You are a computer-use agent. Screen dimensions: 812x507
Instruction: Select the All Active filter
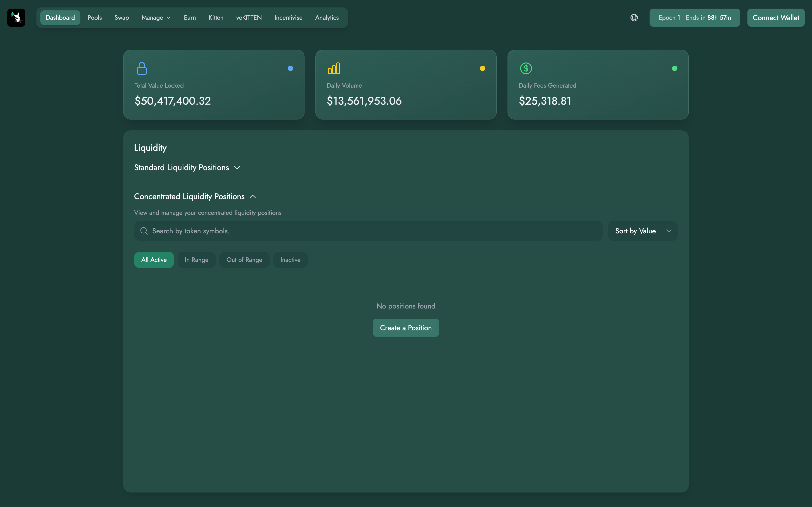point(154,260)
